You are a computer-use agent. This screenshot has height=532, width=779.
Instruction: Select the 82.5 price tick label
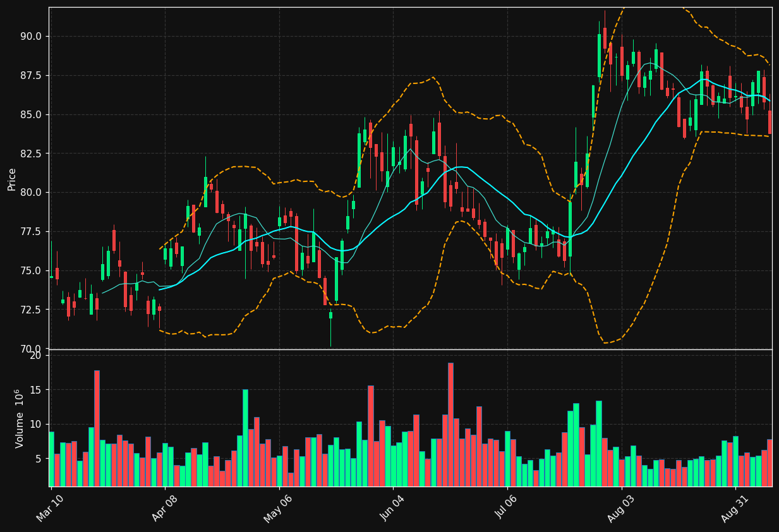coord(32,154)
